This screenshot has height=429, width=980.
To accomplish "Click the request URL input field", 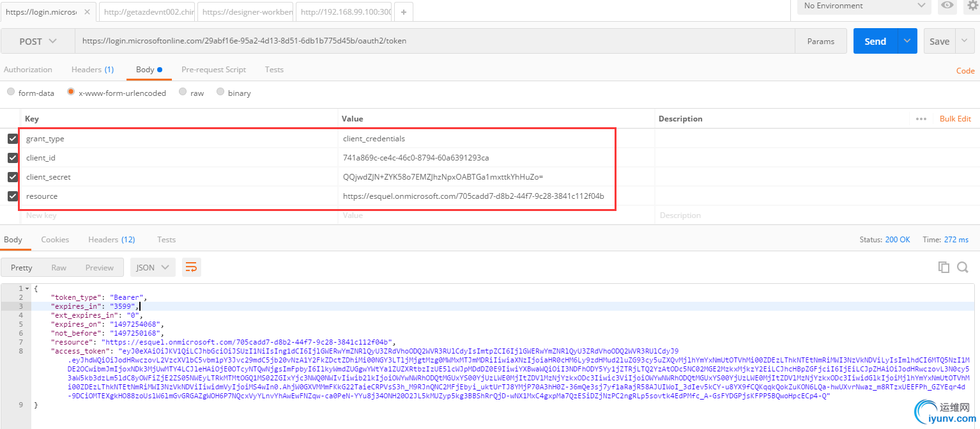I will [x=434, y=41].
